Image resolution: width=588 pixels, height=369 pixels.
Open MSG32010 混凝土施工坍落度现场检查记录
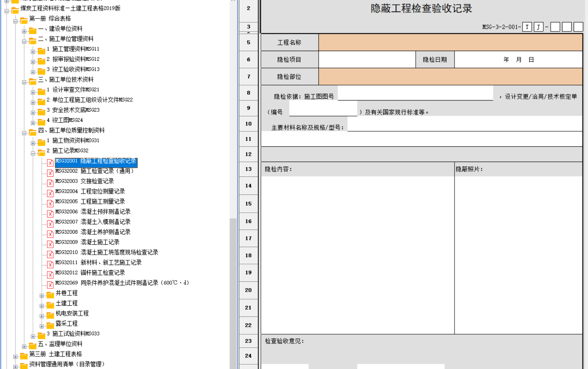point(107,252)
